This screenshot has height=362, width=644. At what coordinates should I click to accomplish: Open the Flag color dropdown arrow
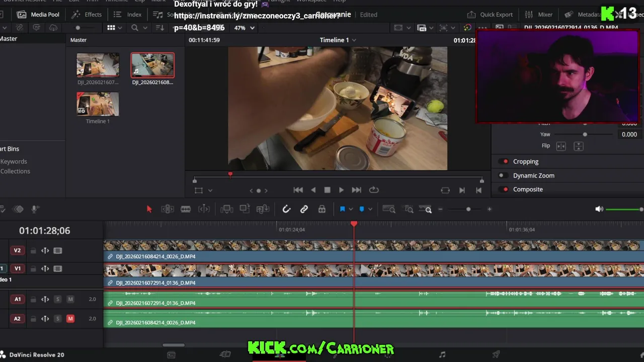tap(351, 209)
